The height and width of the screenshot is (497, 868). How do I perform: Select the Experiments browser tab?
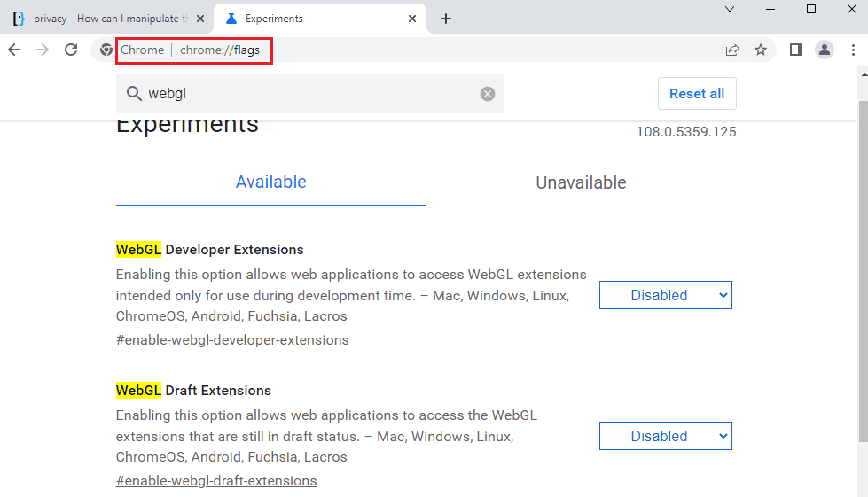(x=319, y=19)
